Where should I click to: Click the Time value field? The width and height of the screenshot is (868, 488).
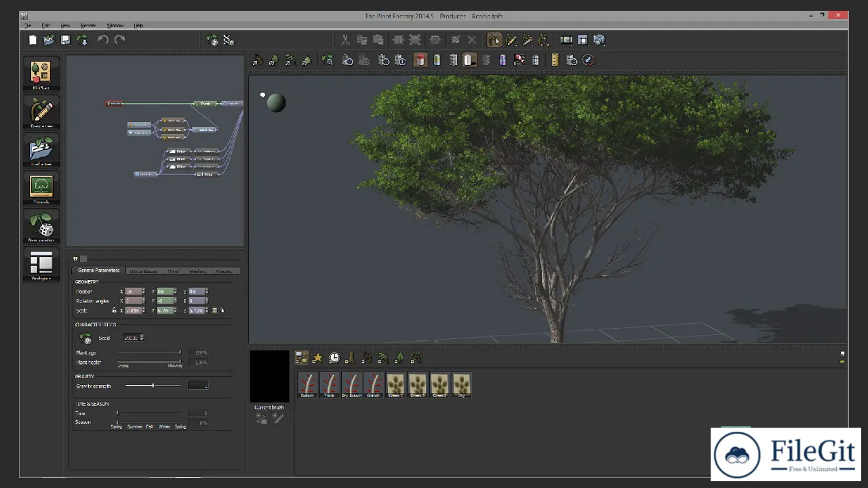pos(197,413)
